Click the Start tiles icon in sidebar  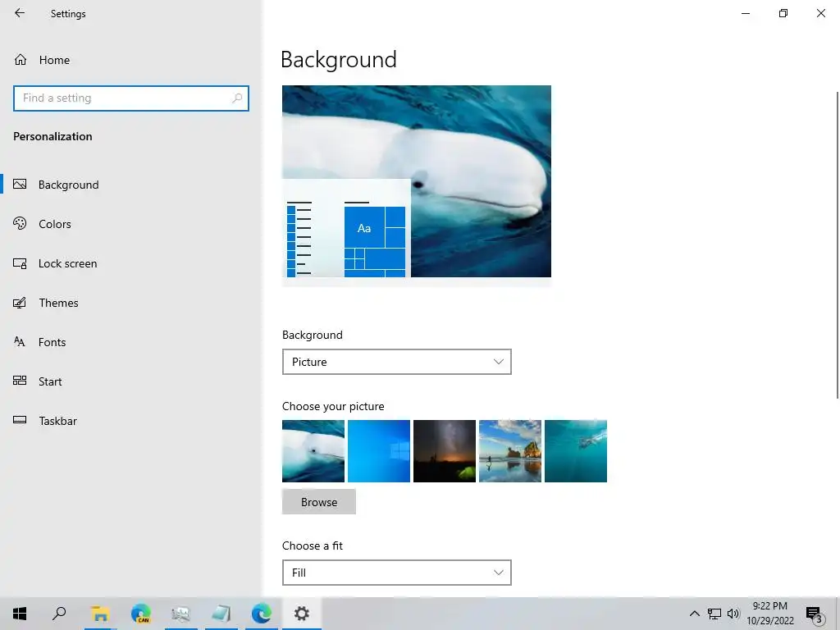point(20,381)
